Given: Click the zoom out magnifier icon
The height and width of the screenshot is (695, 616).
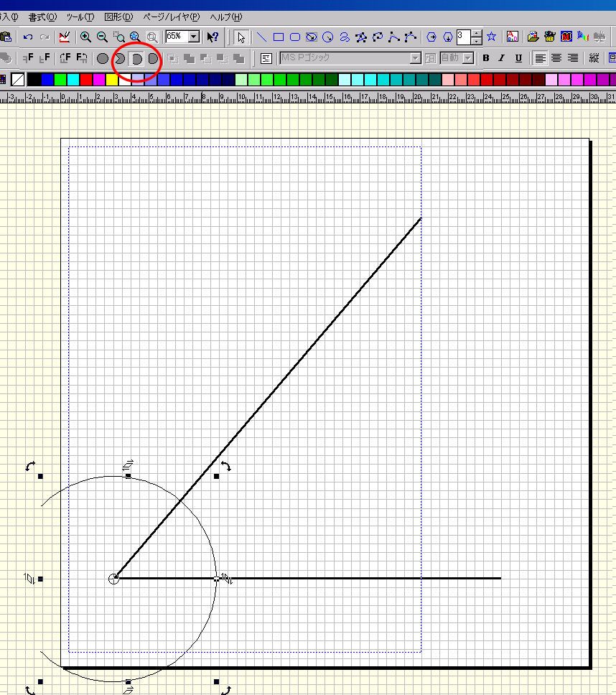Looking at the screenshot, I should [x=102, y=37].
